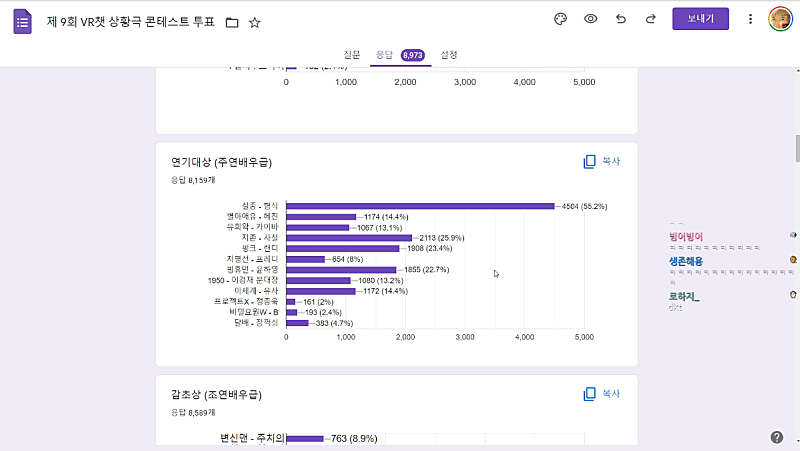The image size is (800, 451).
Task: Open the Google Forms home icon
Action: pyautogui.click(x=22, y=21)
